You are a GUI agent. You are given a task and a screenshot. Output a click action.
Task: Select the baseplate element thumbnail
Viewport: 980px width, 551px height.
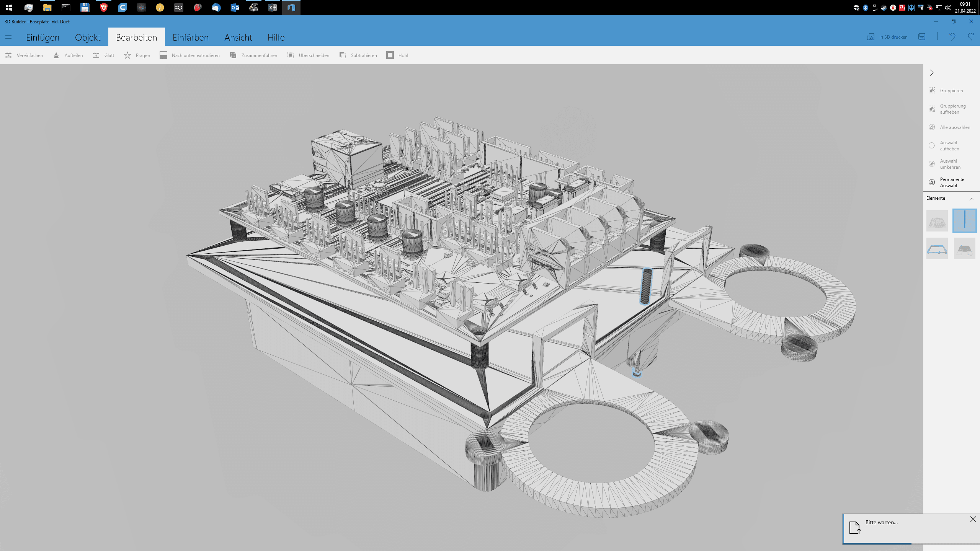pos(965,248)
